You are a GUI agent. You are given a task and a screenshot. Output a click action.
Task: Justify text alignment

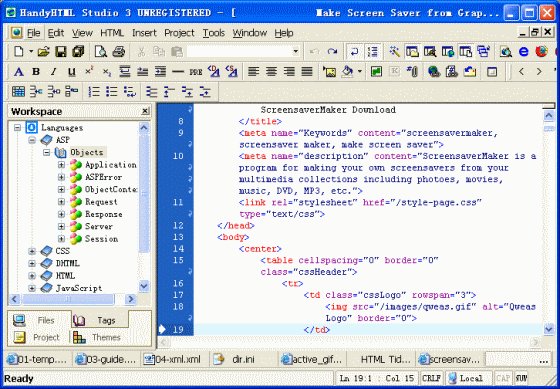point(307,72)
